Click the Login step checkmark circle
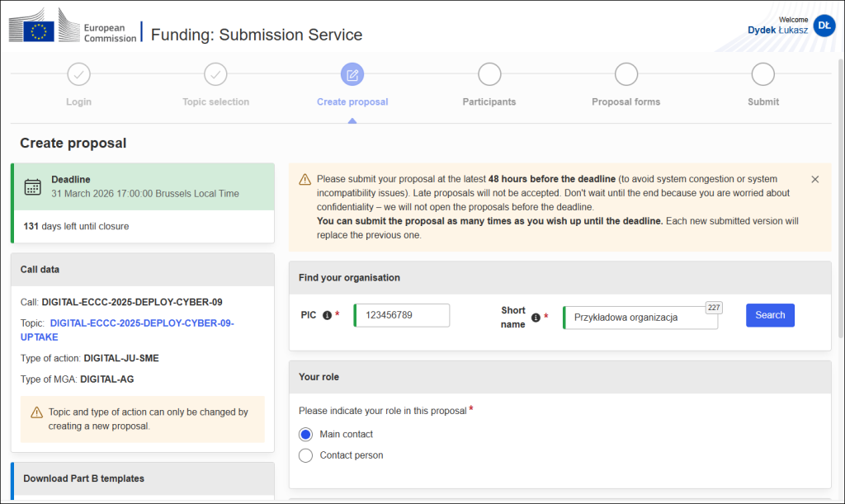 (78, 75)
